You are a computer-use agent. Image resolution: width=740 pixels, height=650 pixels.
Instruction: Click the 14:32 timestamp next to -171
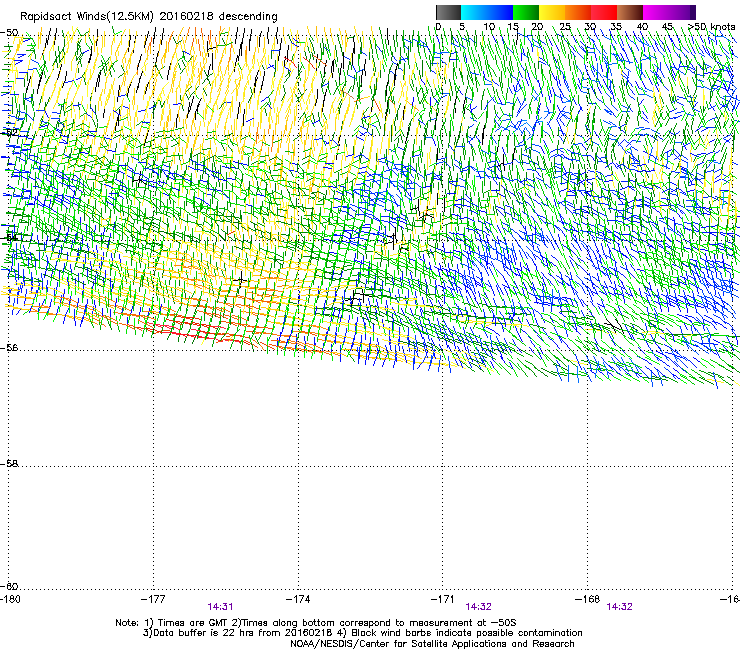[479, 607]
